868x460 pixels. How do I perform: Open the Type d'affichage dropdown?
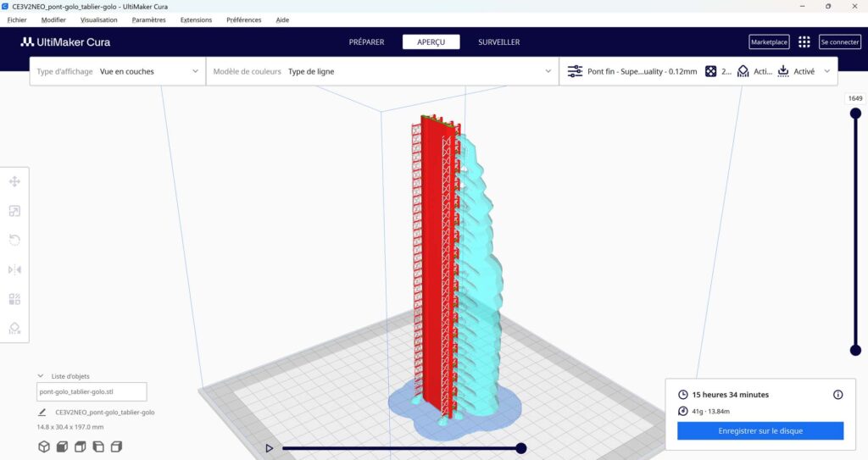tap(117, 72)
